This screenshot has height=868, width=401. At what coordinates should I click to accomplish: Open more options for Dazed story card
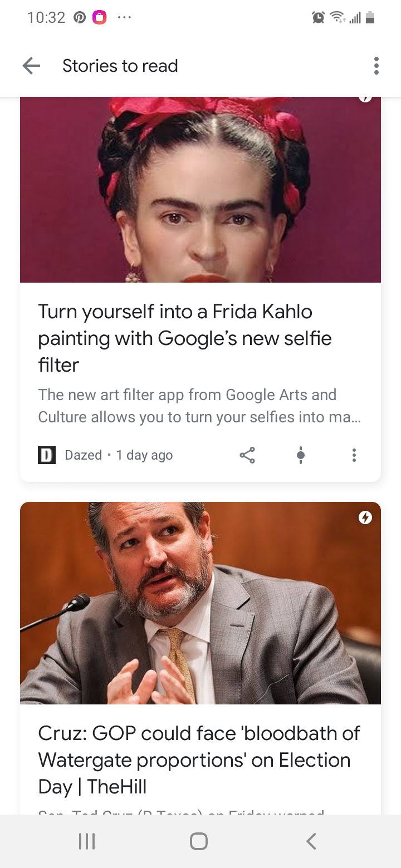tap(354, 455)
